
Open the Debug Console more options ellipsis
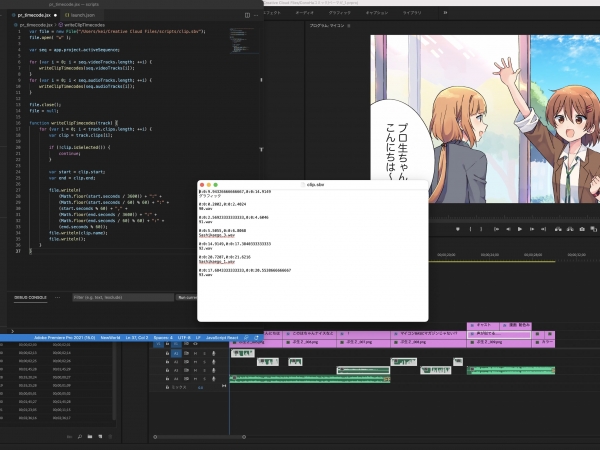[57, 297]
